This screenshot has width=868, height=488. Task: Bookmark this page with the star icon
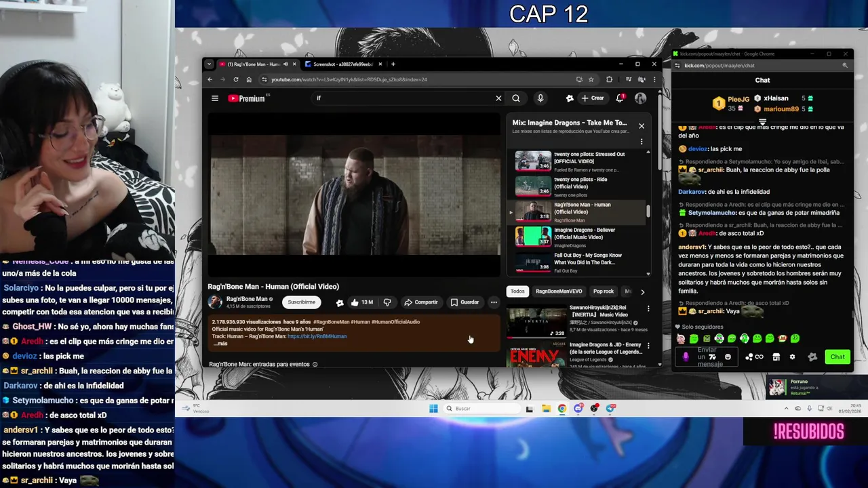coord(591,79)
